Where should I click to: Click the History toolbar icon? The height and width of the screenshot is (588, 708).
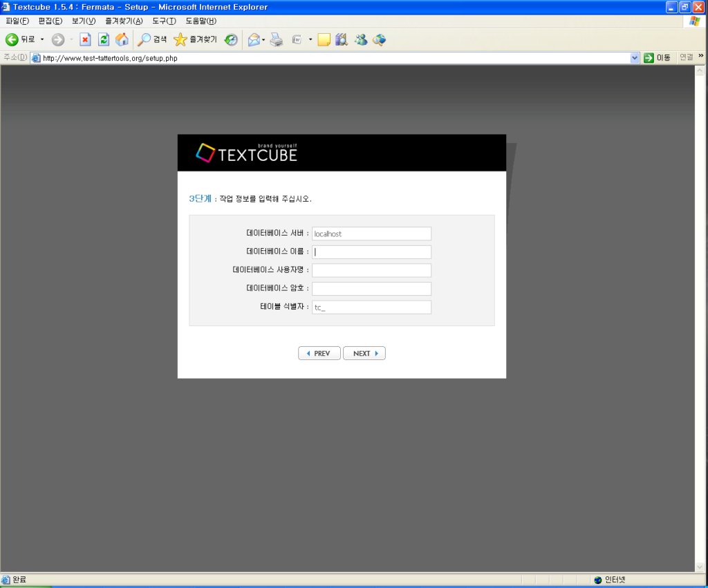(x=231, y=39)
